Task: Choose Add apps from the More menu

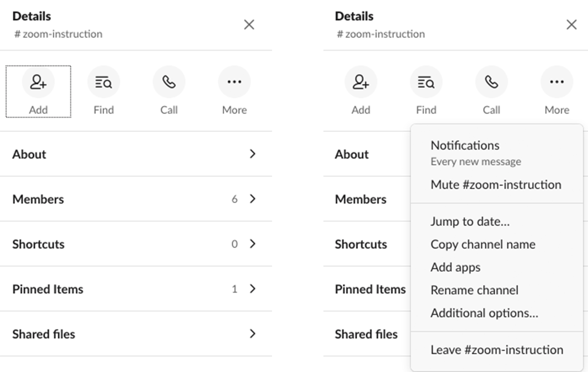Action: tap(497, 267)
